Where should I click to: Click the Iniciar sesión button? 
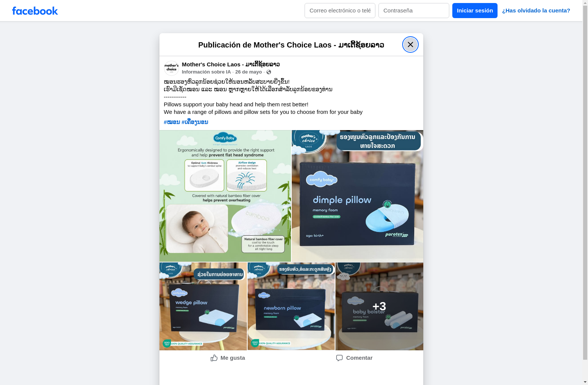[475, 11]
